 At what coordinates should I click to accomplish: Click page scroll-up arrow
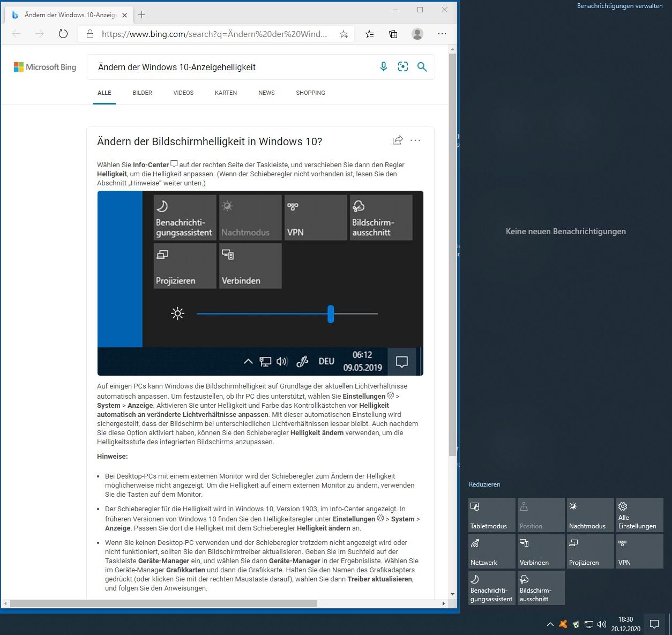pyautogui.click(x=453, y=49)
